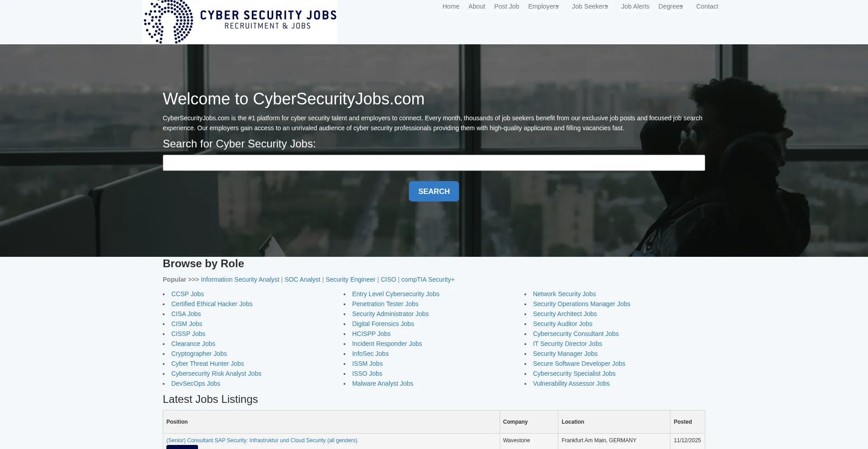The height and width of the screenshot is (449, 868).
Task: Browse Security Architect Jobs
Action: (x=565, y=314)
